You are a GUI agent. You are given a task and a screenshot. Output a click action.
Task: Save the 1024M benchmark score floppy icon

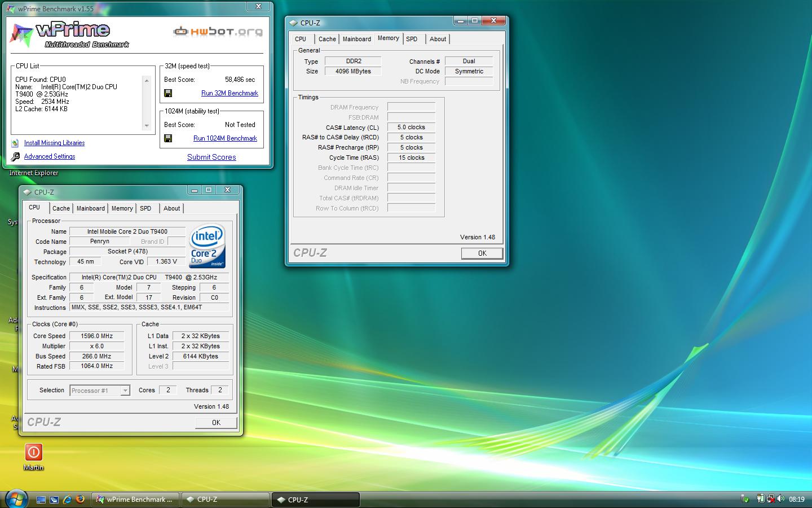(167, 138)
